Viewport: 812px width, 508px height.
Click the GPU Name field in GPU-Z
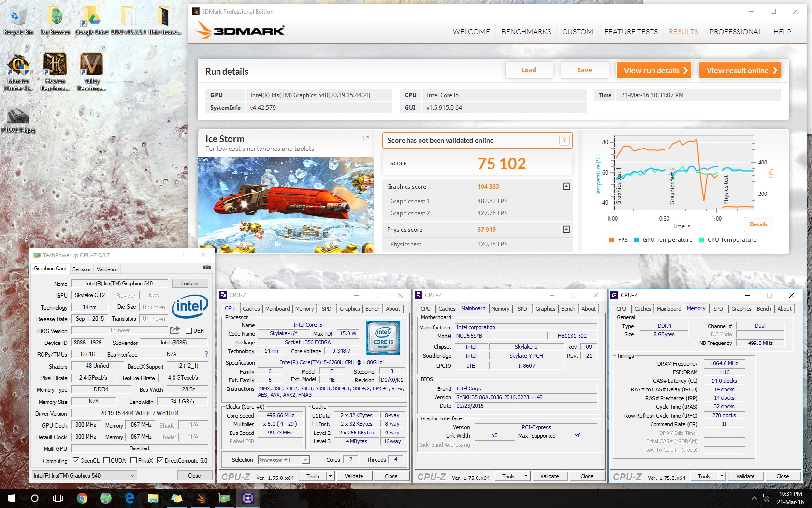coord(119,284)
